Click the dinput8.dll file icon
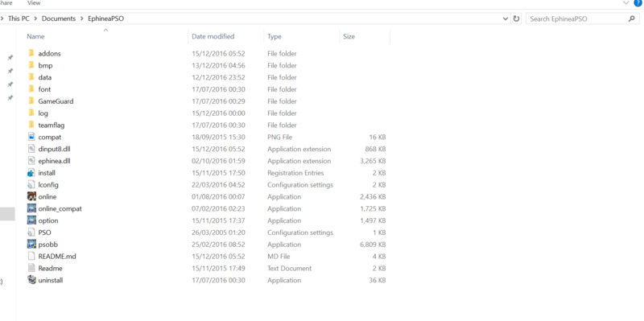Screen dimensions: 644x321 (31, 149)
